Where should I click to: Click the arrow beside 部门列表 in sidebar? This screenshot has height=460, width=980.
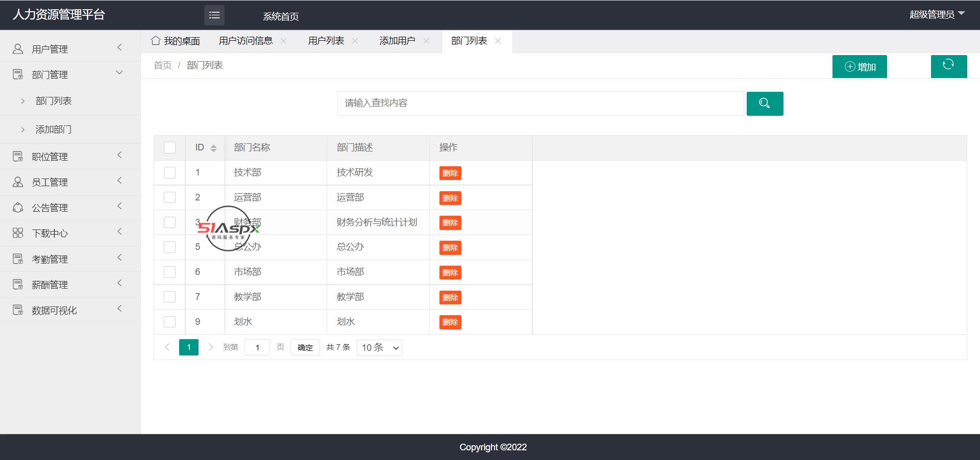(23, 101)
